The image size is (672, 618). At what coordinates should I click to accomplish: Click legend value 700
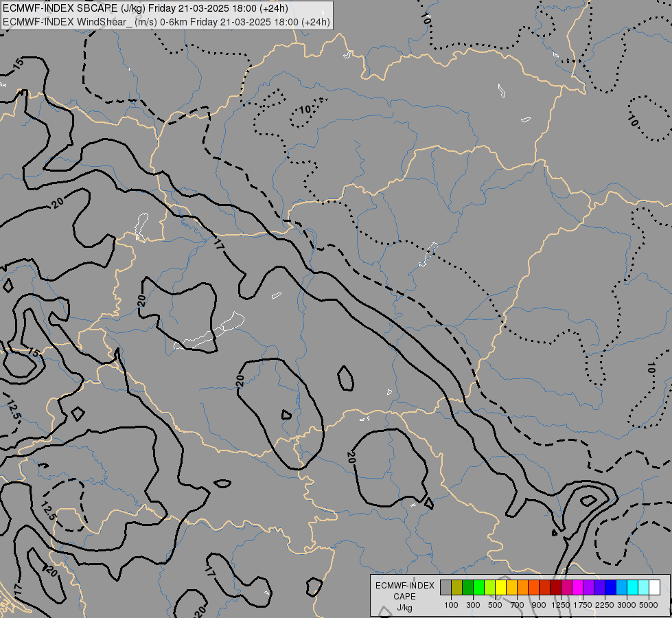[x=518, y=605]
